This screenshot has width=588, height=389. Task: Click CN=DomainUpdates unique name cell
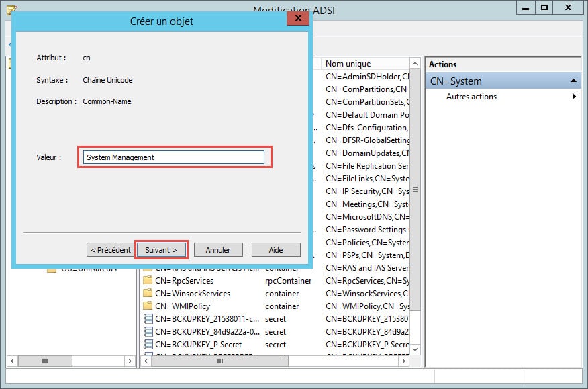click(368, 153)
